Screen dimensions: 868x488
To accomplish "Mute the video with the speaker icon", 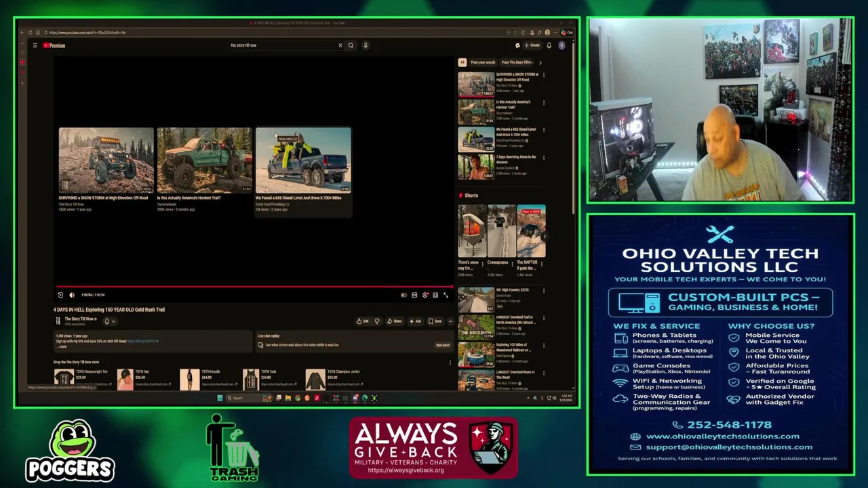I will 72,295.
